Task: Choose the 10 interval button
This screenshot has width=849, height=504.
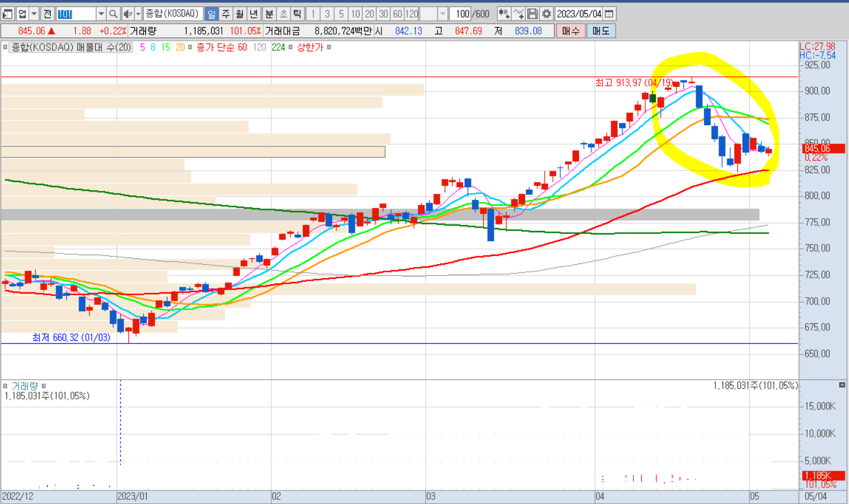Action: [x=355, y=14]
